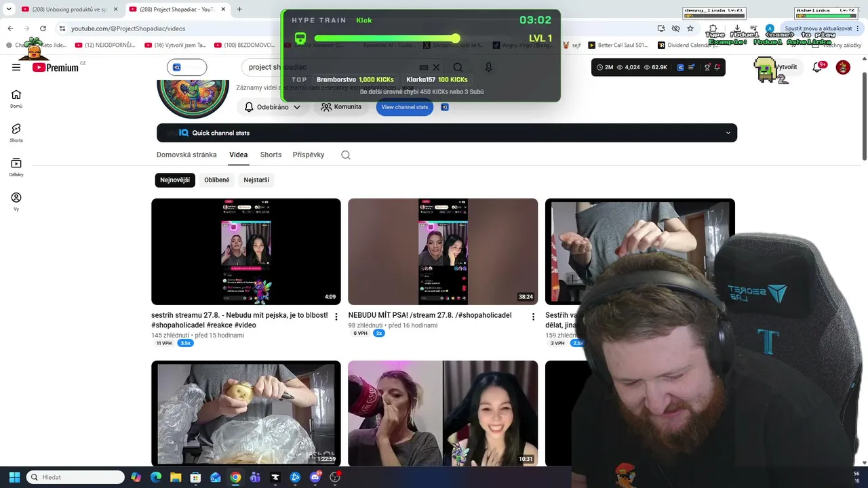Open options menu for NEBUDU MÍT PSA video
Image resolution: width=868 pixels, height=488 pixels.
533,317
